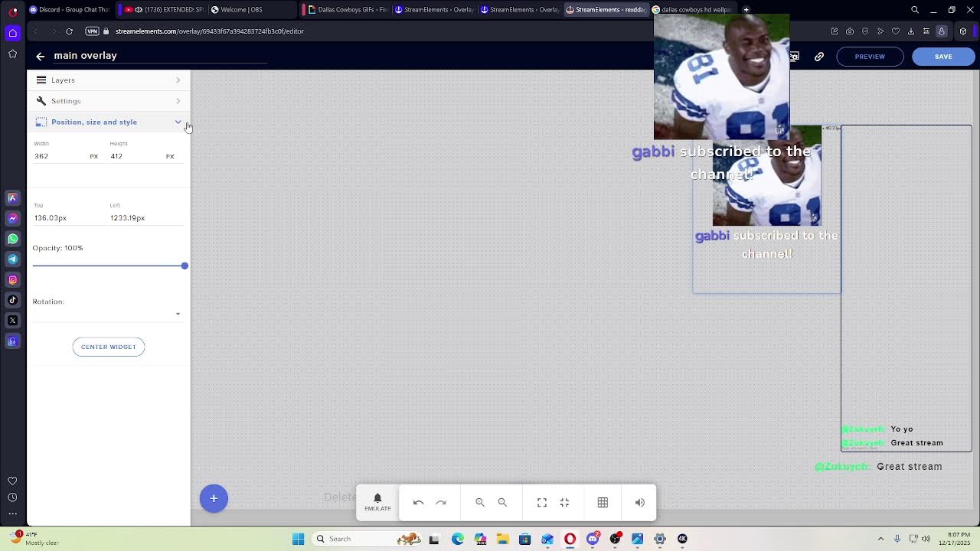Expand the Layers section
Viewport: 980px width, 551px height.
click(109, 80)
